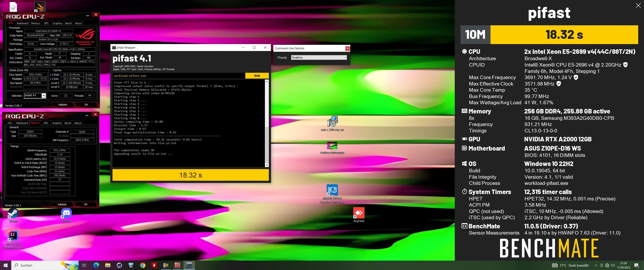Viewport: 644px width, 270px height.
Task: Click pifast output scrollbar up arrow
Action: tap(267, 81)
